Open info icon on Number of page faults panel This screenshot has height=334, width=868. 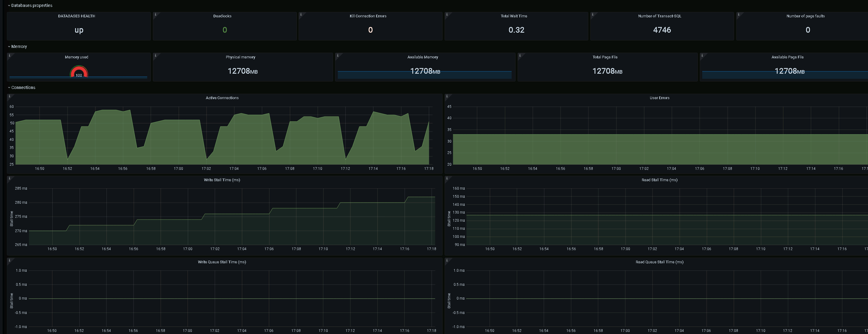pos(739,14)
